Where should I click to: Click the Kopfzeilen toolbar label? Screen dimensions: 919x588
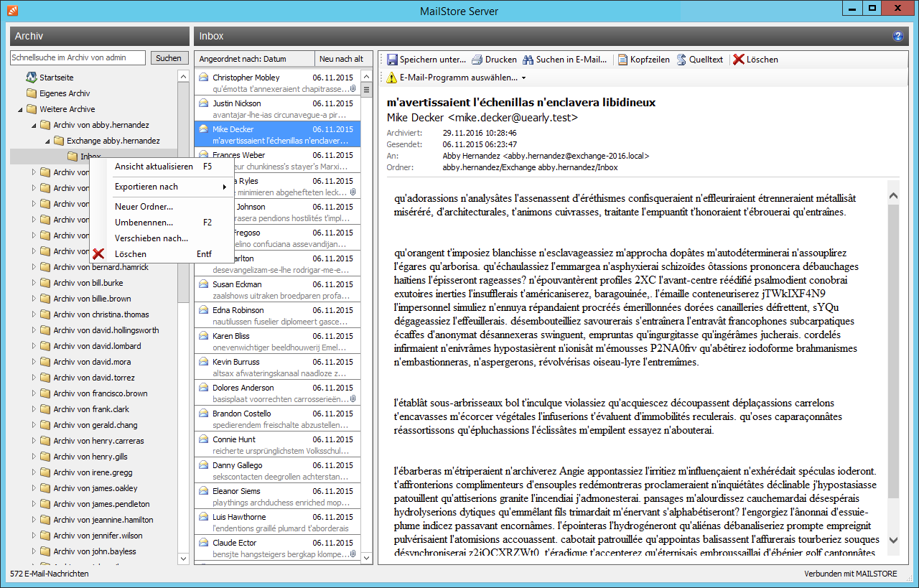[650, 60]
